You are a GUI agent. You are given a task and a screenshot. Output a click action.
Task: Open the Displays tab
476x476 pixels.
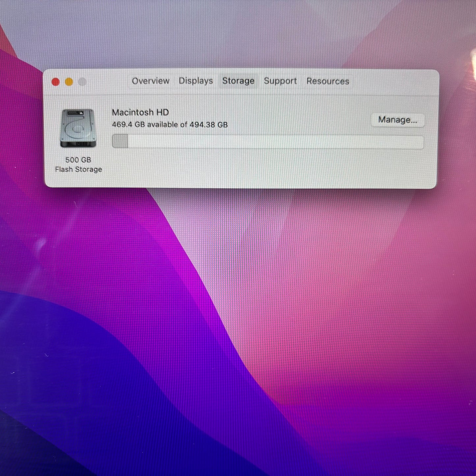click(x=196, y=81)
